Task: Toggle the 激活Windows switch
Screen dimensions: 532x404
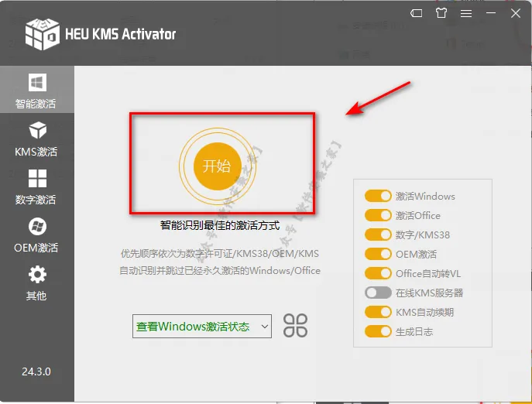Action: pyautogui.click(x=378, y=196)
